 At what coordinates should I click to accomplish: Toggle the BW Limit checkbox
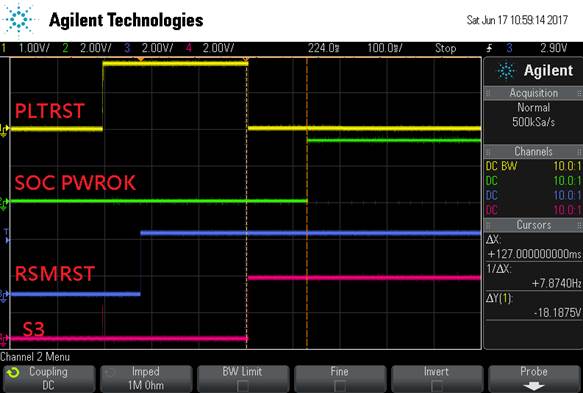(243, 386)
